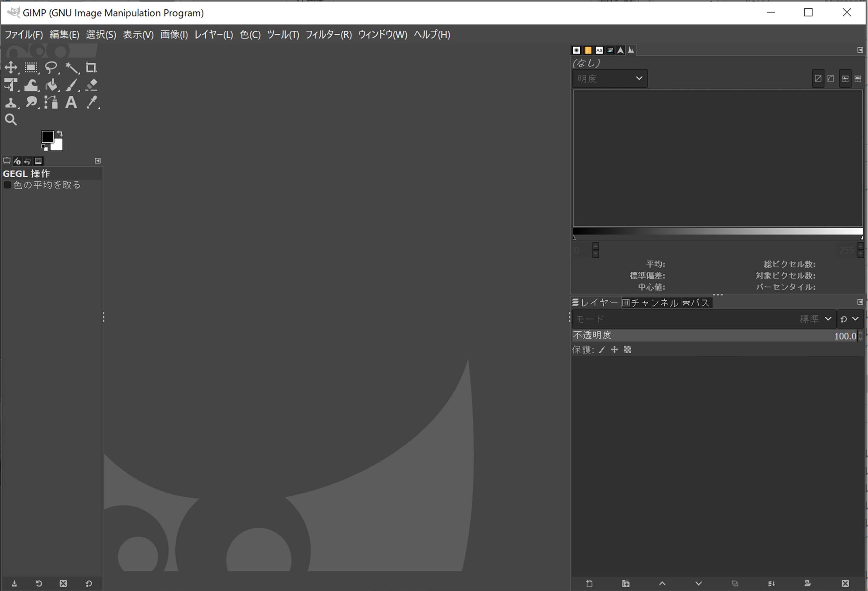The image size is (868, 591).
Task: Click the new layer button at bottom
Action: tap(589, 584)
